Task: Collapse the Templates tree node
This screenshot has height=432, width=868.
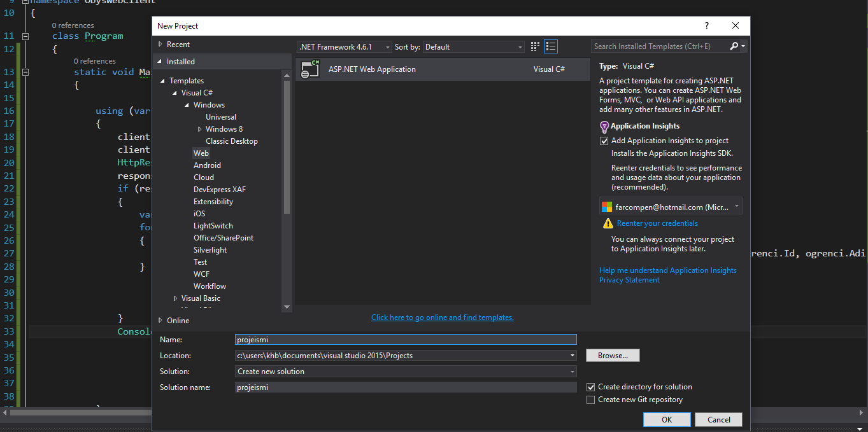Action: (163, 81)
